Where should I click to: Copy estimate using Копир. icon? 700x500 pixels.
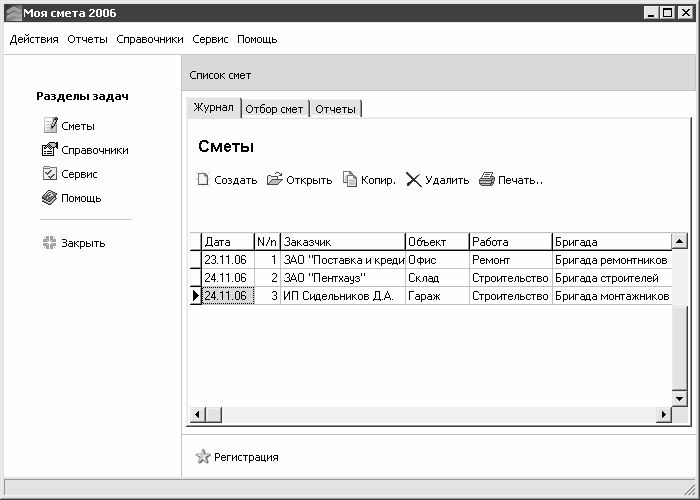350,180
